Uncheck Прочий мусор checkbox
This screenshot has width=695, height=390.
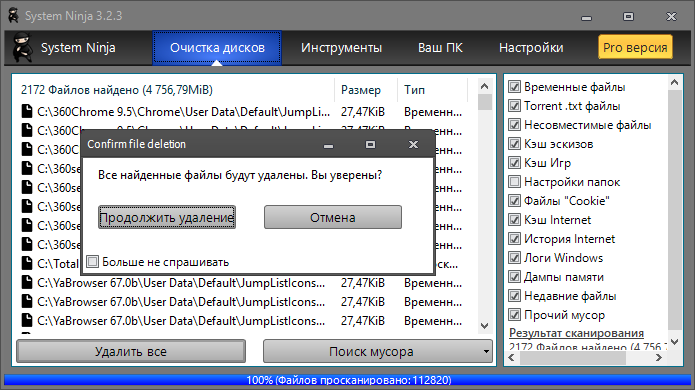[x=514, y=315]
